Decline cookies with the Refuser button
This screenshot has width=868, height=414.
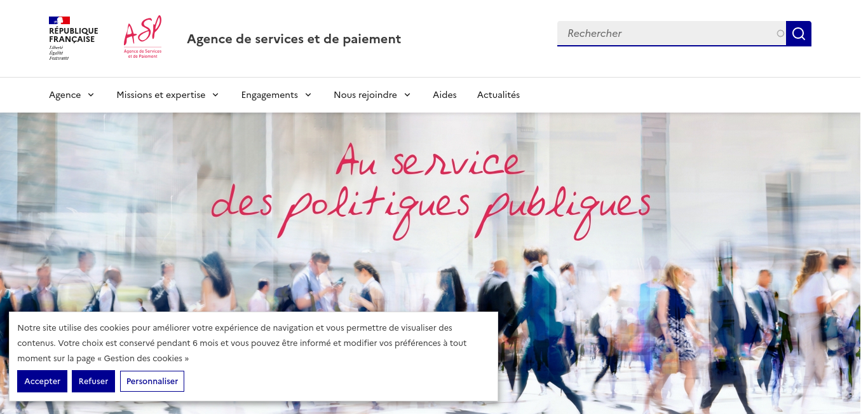pos(93,382)
